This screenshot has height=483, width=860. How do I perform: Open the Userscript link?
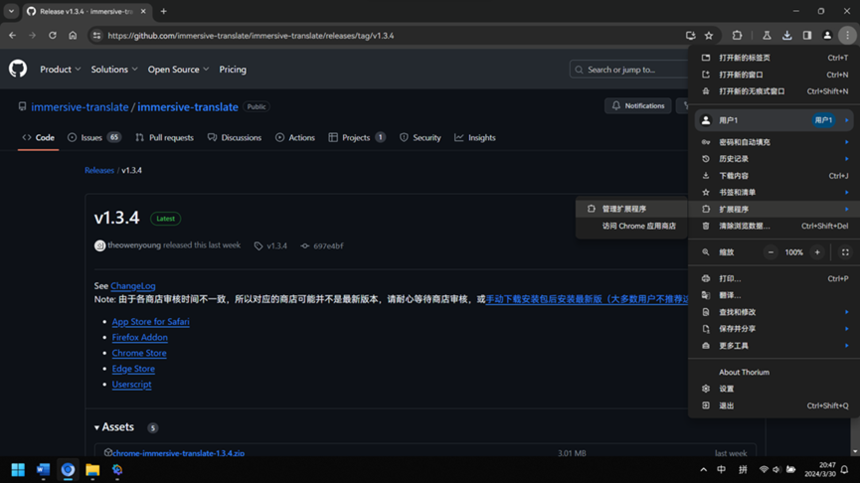pos(132,384)
